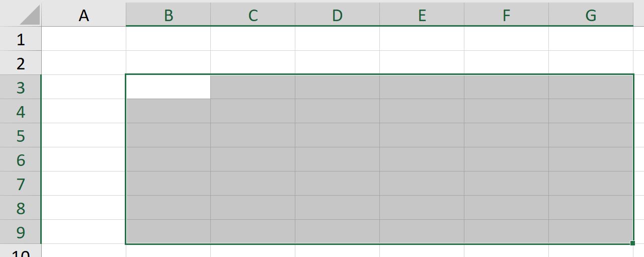Viewport: 644px width, 257px height.
Task: Select row 1 by its header
Action: tap(21, 39)
